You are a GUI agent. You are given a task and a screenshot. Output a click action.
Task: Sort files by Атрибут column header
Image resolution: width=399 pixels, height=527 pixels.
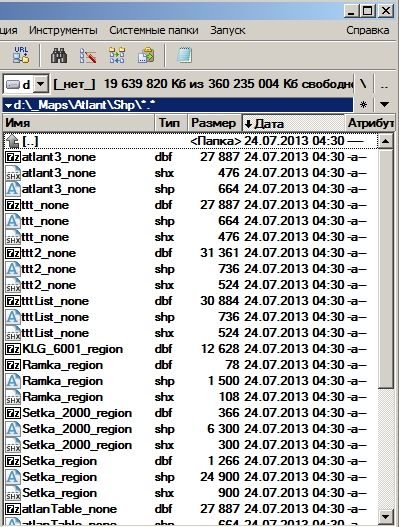pyautogui.click(x=370, y=123)
